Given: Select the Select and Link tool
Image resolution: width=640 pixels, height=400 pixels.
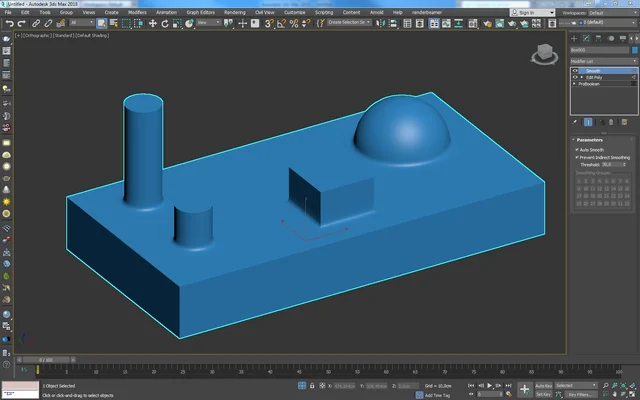Looking at the screenshot, I should click(36, 23).
